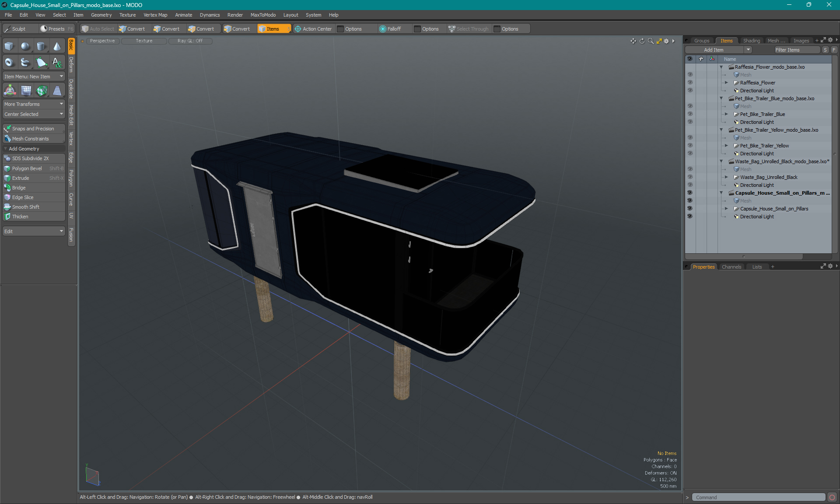The height and width of the screenshot is (504, 840).
Task: Open the Vertex Map menu
Action: tap(155, 15)
